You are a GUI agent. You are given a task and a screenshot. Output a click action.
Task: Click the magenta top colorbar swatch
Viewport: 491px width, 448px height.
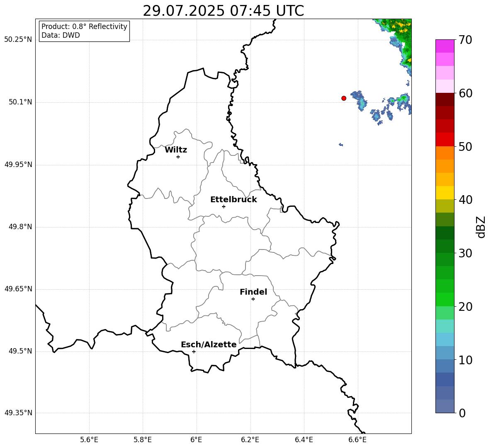pyautogui.click(x=445, y=46)
